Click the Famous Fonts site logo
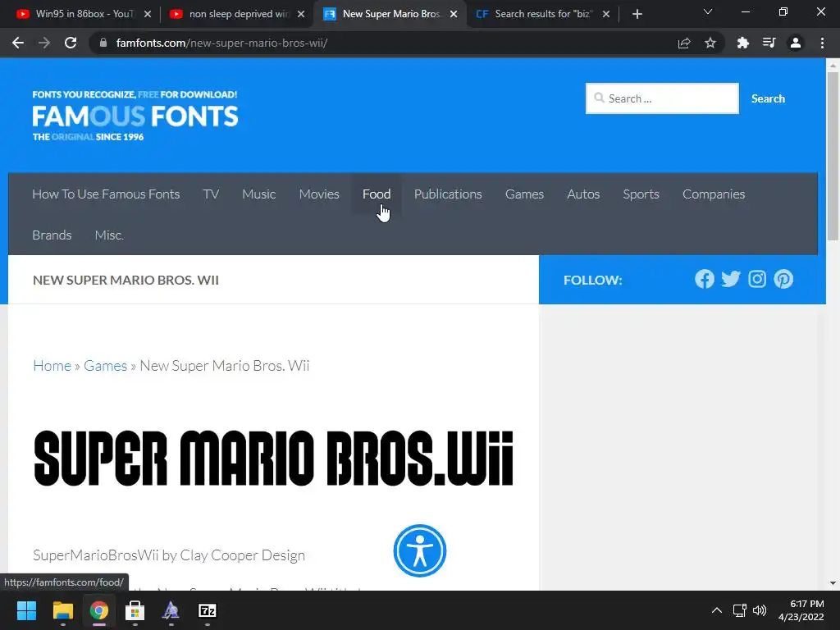 (135, 116)
